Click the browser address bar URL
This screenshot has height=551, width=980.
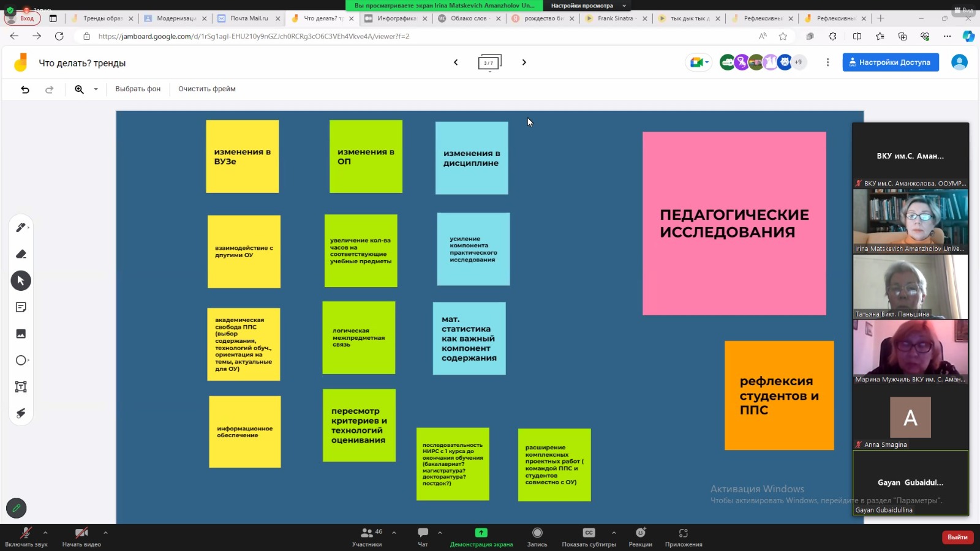254,36
